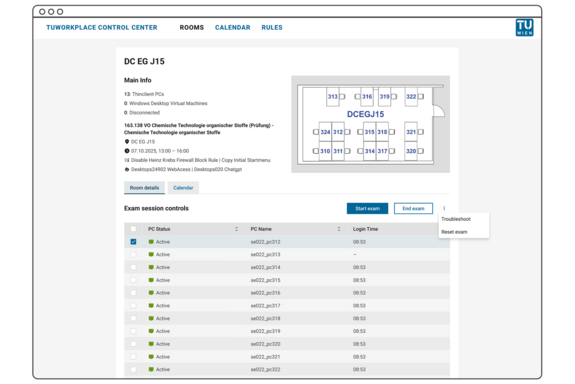The image size is (575, 384).
Task: Open the kebab menu beside End exam
Action: tap(444, 208)
